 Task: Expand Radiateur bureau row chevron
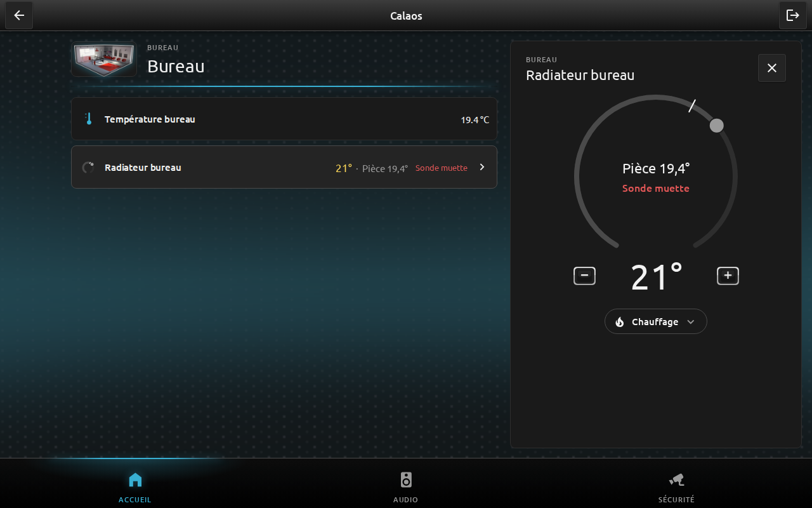[x=482, y=167]
